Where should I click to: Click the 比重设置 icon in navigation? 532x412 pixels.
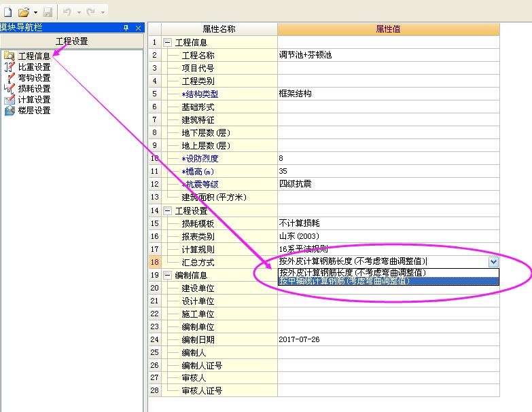tap(9, 67)
